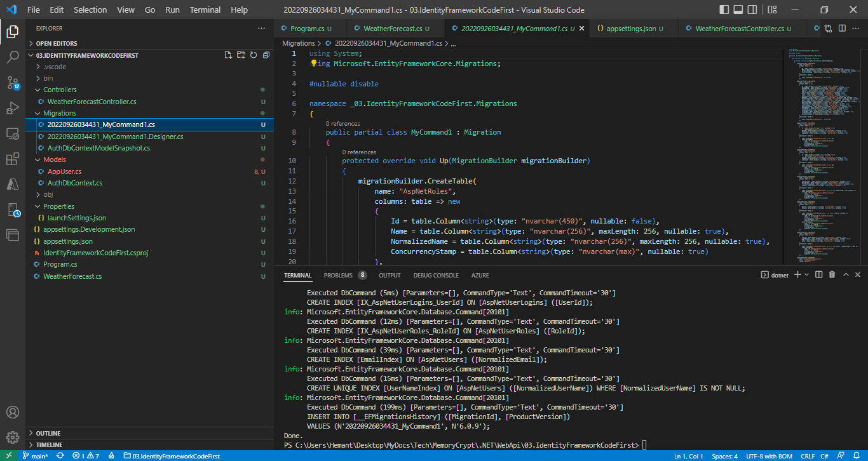Image resolution: width=868 pixels, height=461 pixels.
Task: Expand the .vscode folder
Action: pos(150,67)
